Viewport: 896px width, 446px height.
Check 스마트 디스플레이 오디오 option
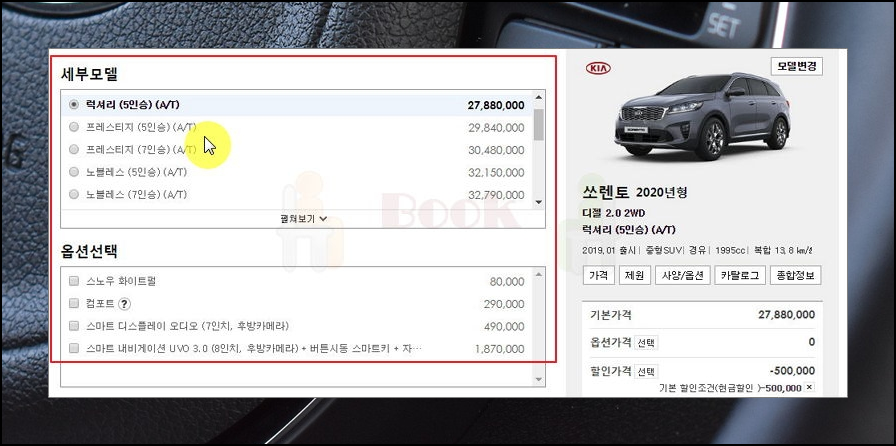[74, 326]
